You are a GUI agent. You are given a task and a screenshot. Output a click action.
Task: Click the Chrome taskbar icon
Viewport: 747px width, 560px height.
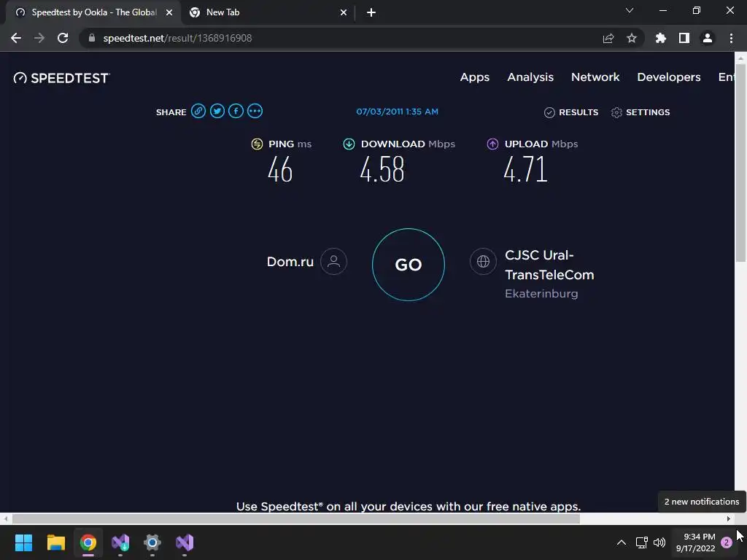pos(88,542)
